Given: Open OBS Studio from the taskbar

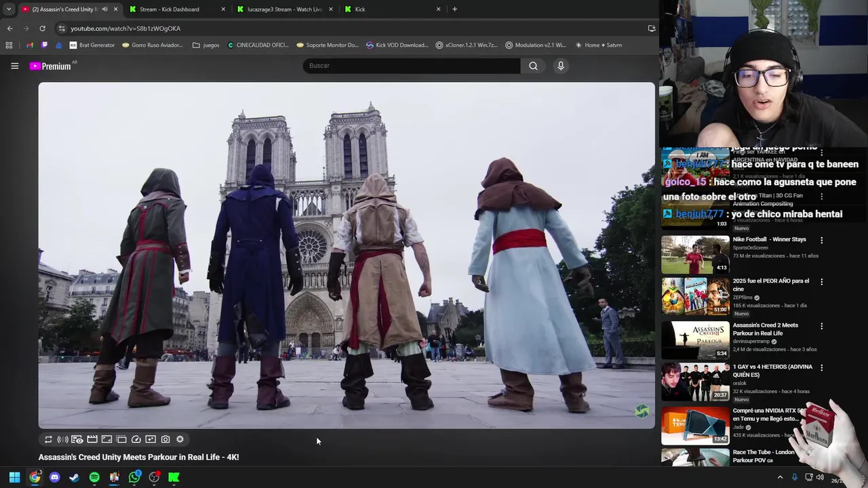Looking at the screenshot, I should point(154,477).
